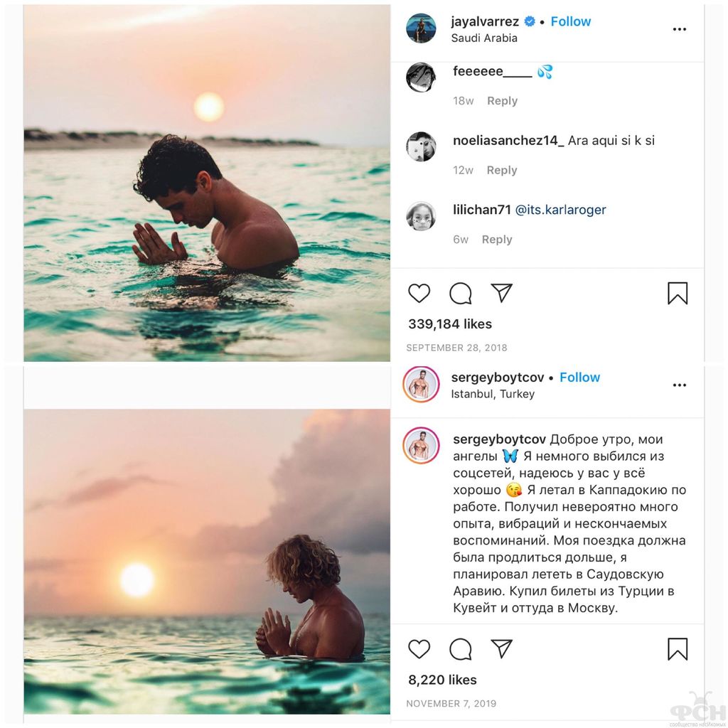Reply to the feeeeee____ comment
The height and width of the screenshot is (728, 728).
tap(502, 101)
